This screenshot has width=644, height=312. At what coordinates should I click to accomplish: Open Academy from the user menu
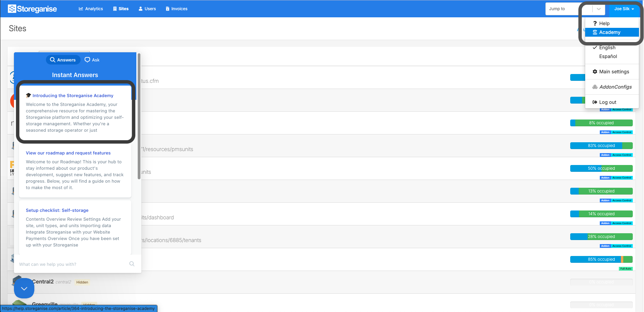(x=612, y=32)
